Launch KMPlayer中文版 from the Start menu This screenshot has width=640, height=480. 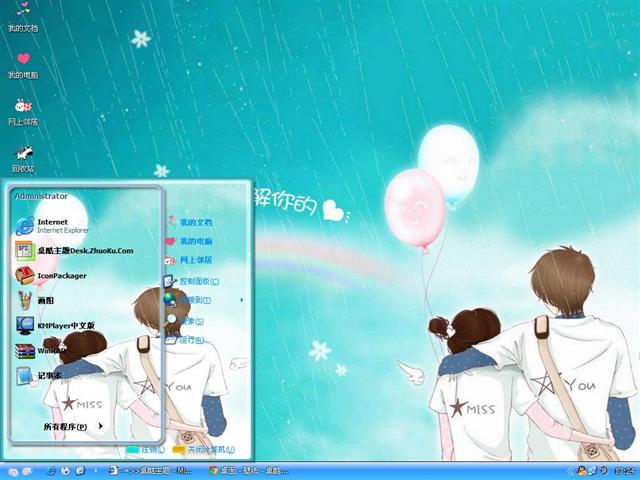tap(56, 325)
